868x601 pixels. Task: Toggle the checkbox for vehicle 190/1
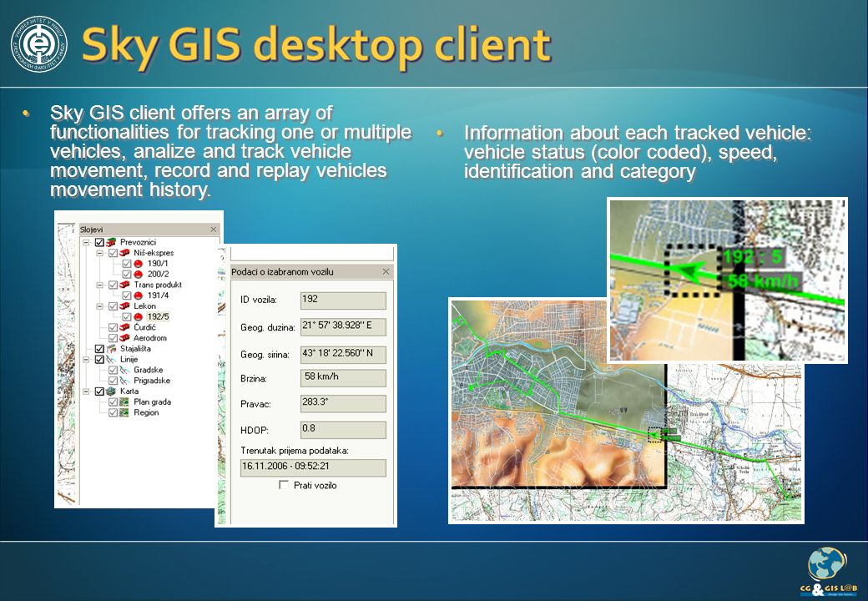click(x=127, y=264)
